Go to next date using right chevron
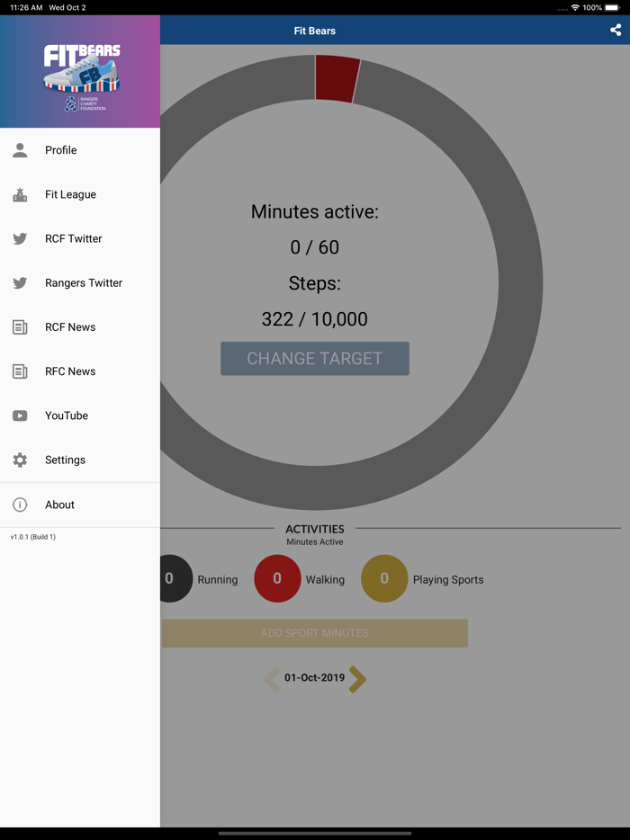The width and height of the screenshot is (630, 840). pyautogui.click(x=357, y=679)
